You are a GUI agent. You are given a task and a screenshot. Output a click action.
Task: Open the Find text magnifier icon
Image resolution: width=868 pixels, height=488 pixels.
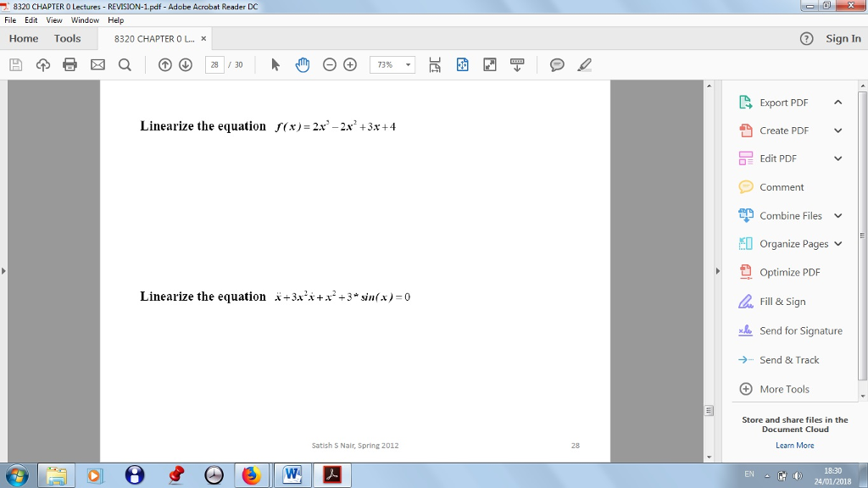click(125, 64)
